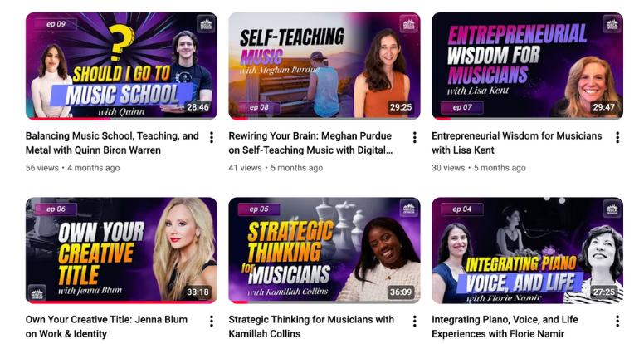Open 'Integrating Piano, Voice, and Life Experiences' title

505,327
